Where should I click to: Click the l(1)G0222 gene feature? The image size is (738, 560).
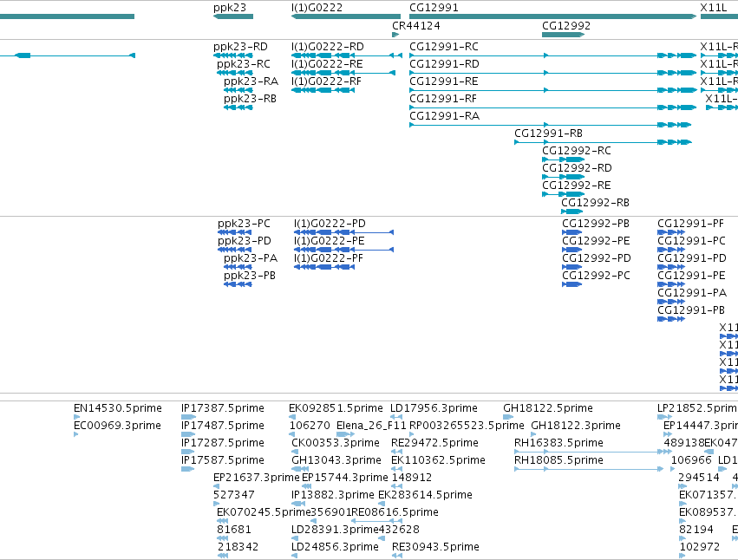(346, 16)
